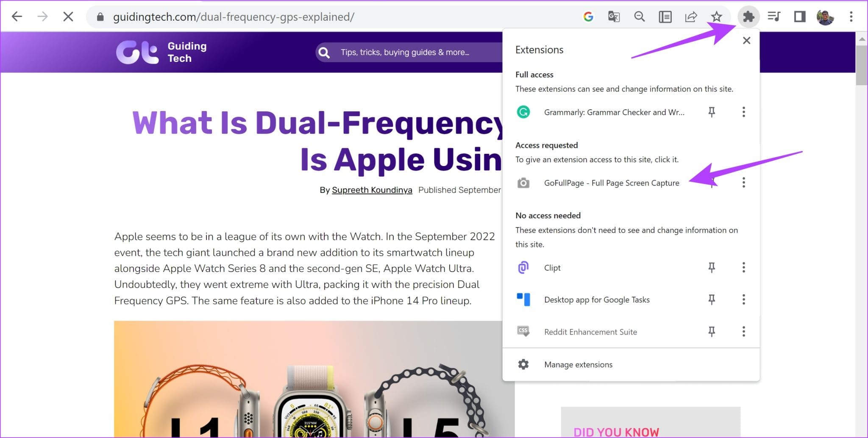Go back to the previous page

[17, 17]
